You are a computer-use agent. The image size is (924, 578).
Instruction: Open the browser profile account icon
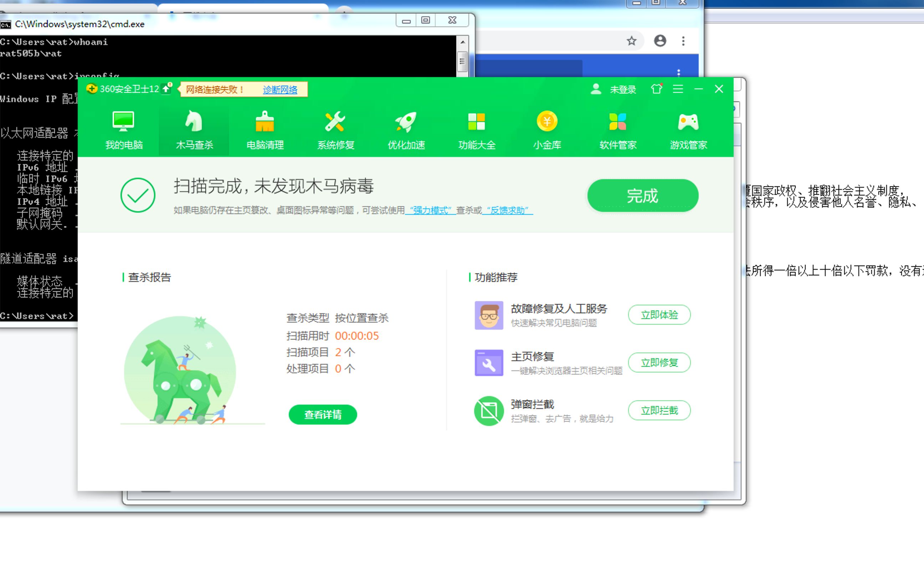click(660, 41)
